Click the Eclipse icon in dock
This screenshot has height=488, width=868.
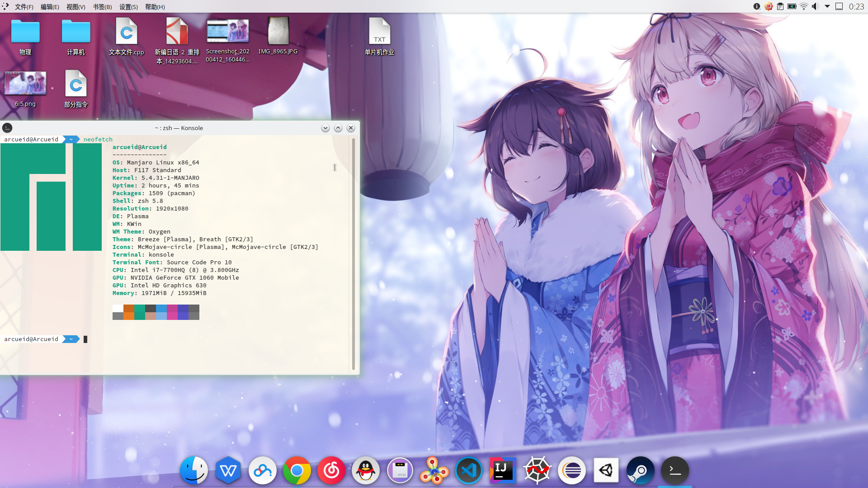coord(571,470)
